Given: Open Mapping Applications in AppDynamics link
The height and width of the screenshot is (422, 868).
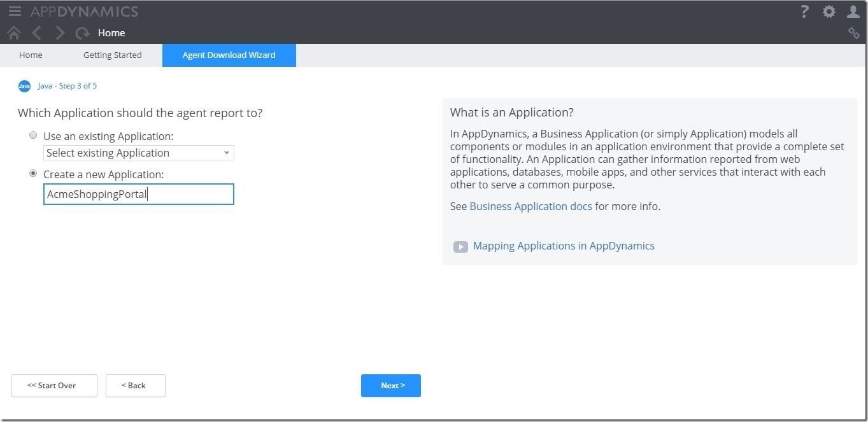Looking at the screenshot, I should pyautogui.click(x=564, y=246).
